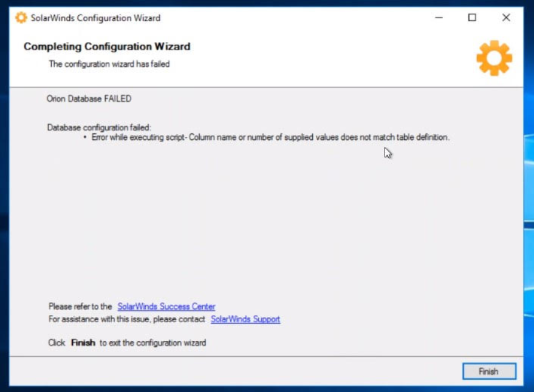The width and height of the screenshot is (534, 392).
Task: Open the SolarWinds Support link
Action: [x=245, y=319]
